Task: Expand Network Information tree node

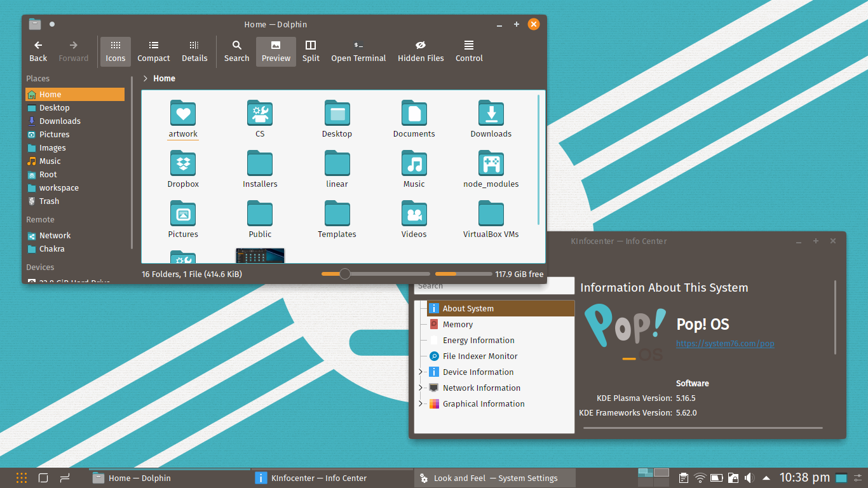Action: (420, 388)
